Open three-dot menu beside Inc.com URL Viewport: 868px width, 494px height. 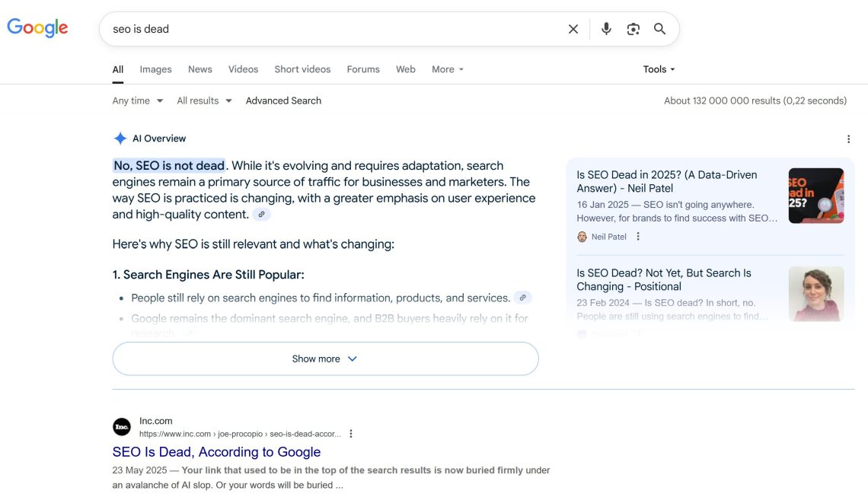coord(350,434)
